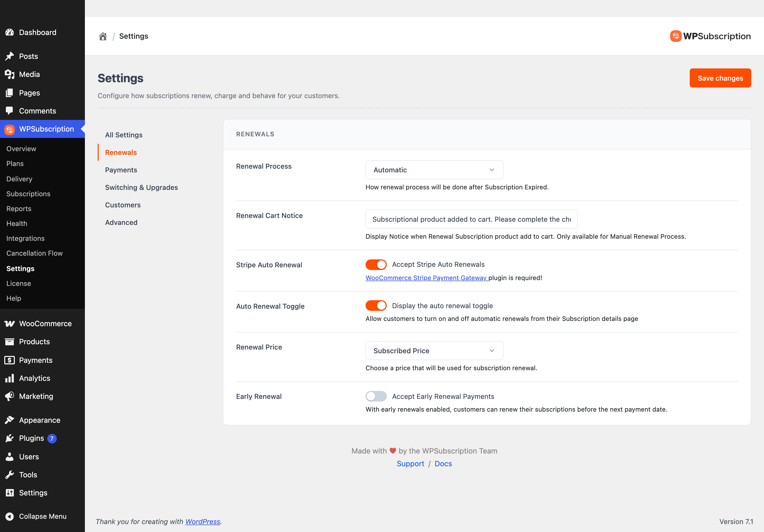Image resolution: width=764 pixels, height=532 pixels.
Task: Open the Dashboard icon in sidebar
Action: coord(10,32)
